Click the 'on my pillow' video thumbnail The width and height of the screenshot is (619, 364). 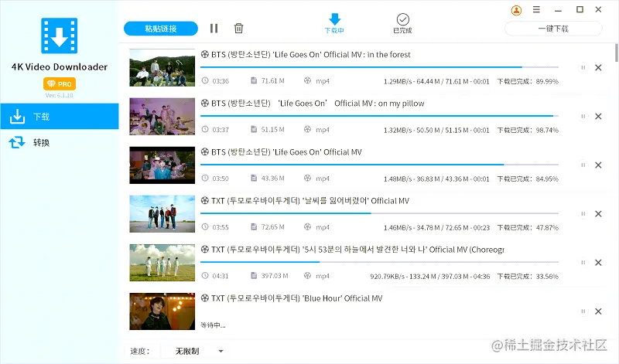pyautogui.click(x=162, y=117)
